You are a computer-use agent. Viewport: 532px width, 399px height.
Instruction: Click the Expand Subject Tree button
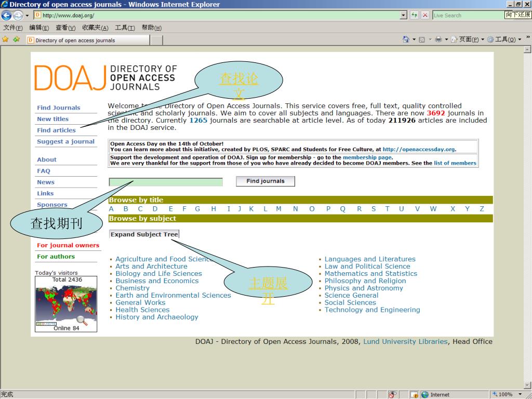[x=144, y=234]
